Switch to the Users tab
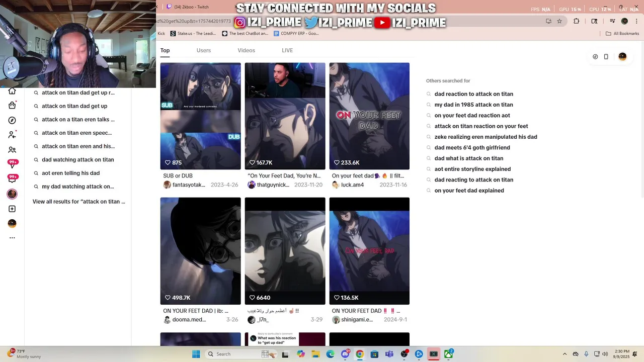 pos(204,50)
